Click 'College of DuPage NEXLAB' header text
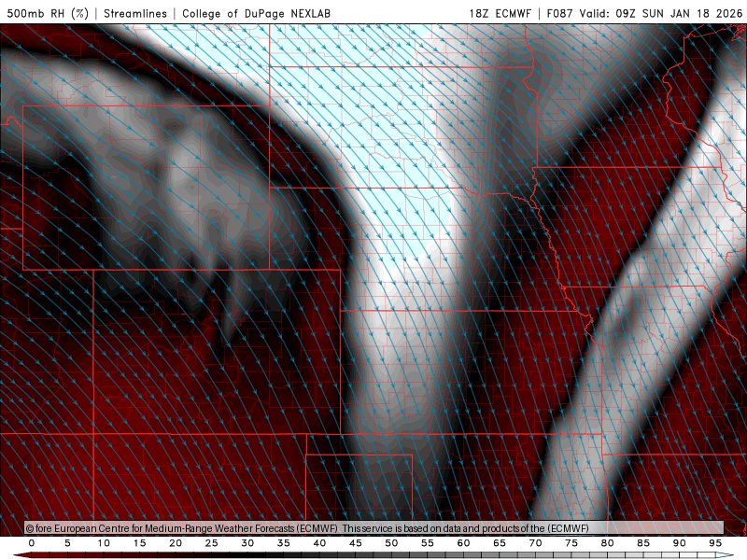The image size is (747, 560). click(256, 13)
